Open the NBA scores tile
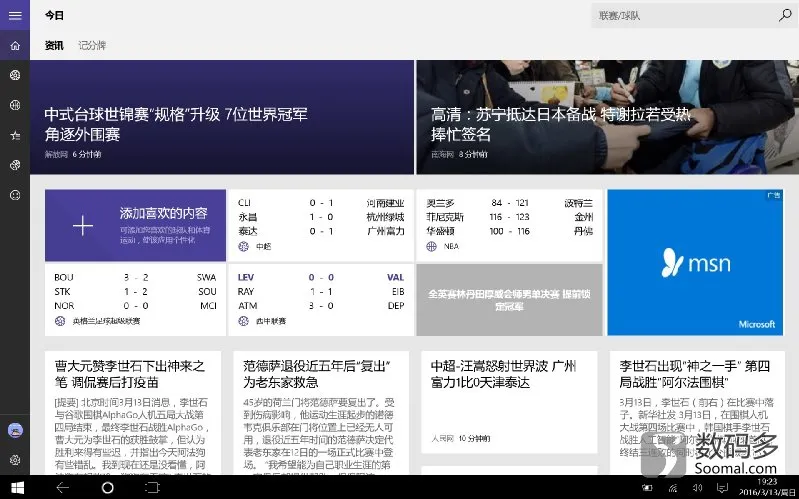The height and width of the screenshot is (499, 799). tap(509, 225)
